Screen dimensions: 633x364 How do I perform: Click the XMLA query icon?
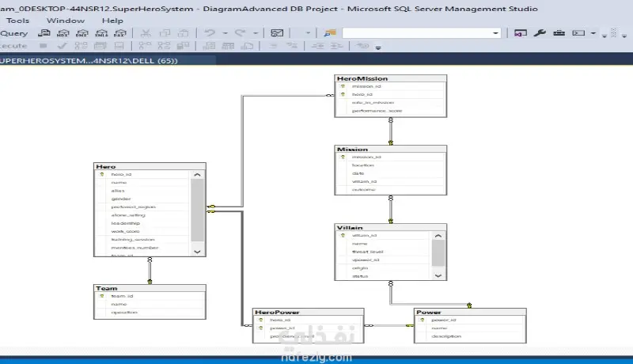pyautogui.click(x=100, y=34)
